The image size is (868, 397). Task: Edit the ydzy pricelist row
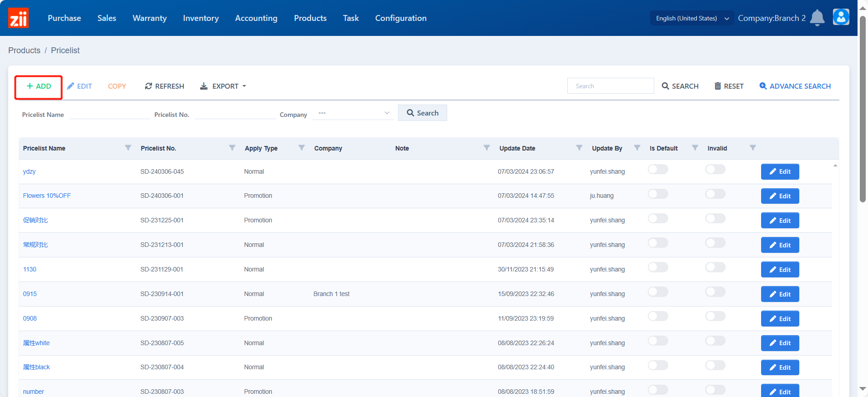click(780, 171)
